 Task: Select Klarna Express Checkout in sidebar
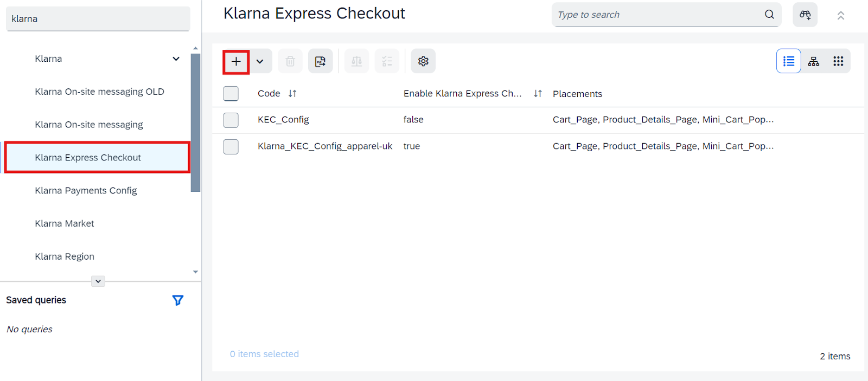pyautogui.click(x=97, y=158)
